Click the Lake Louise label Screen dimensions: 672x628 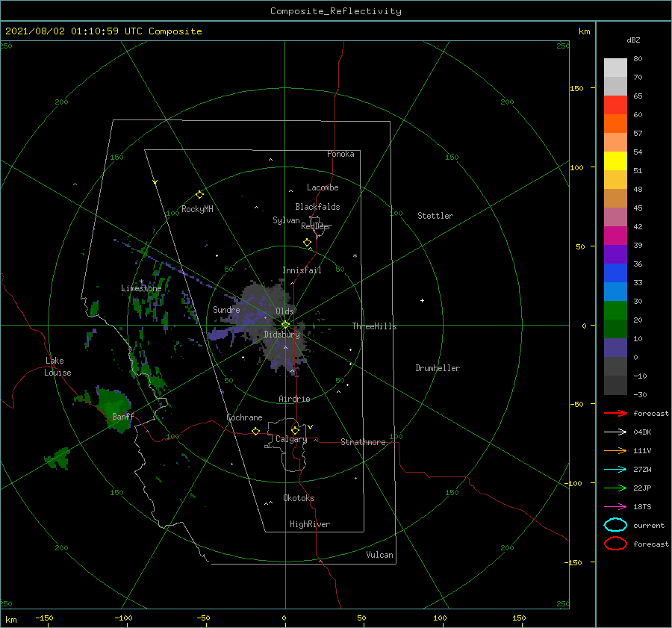tap(57, 367)
